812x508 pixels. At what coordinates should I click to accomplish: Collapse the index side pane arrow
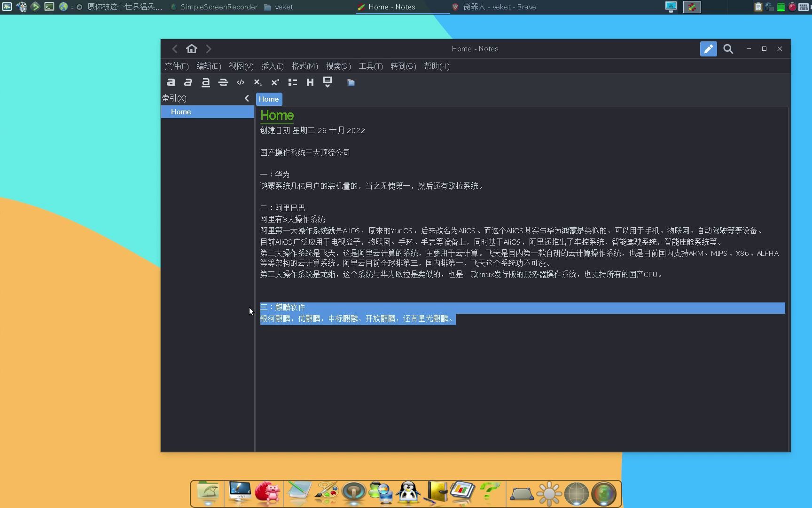(247, 98)
